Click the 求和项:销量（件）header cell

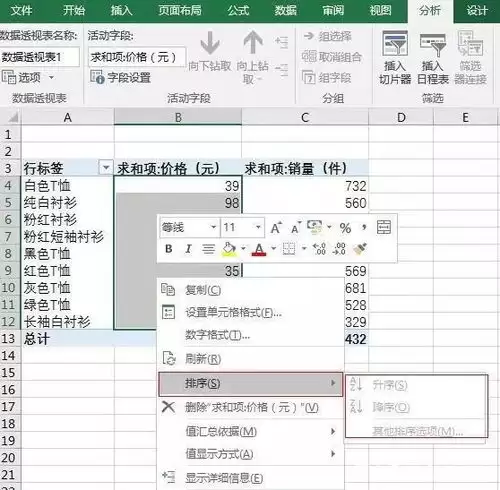pyautogui.click(x=305, y=168)
